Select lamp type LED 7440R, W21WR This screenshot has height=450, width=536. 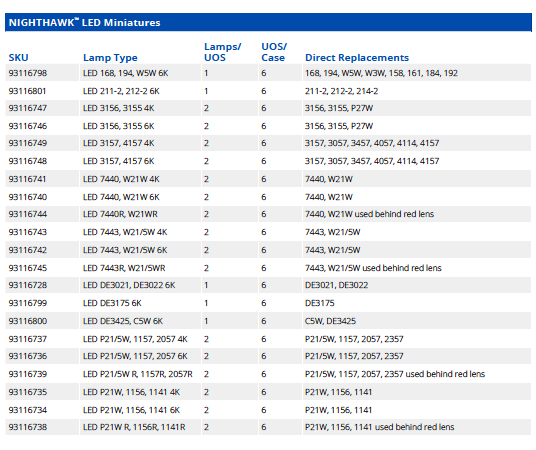(120, 214)
